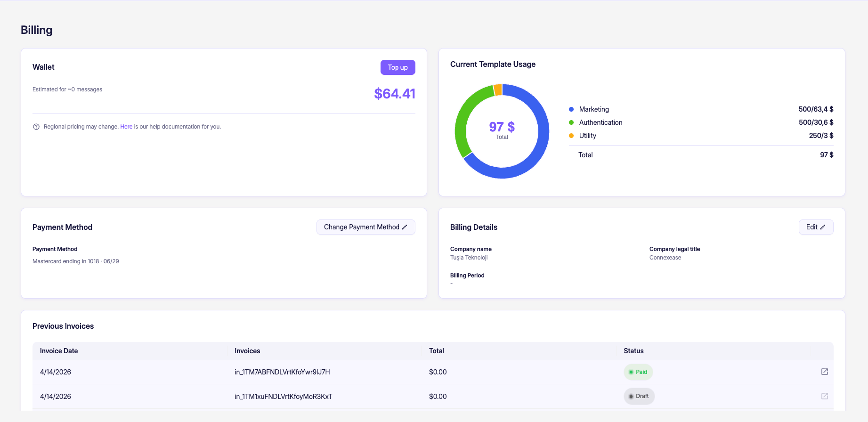868x422 pixels.
Task: Click the Status column header
Action: pyautogui.click(x=633, y=351)
